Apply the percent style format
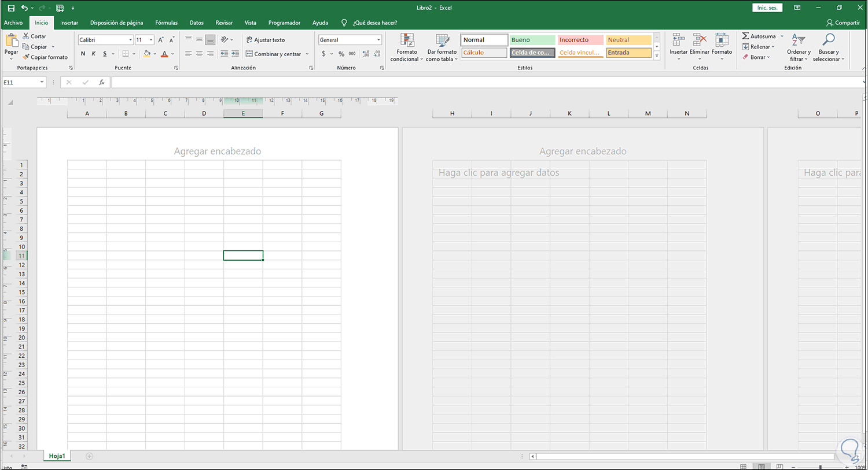This screenshot has height=470, width=868. [x=341, y=54]
